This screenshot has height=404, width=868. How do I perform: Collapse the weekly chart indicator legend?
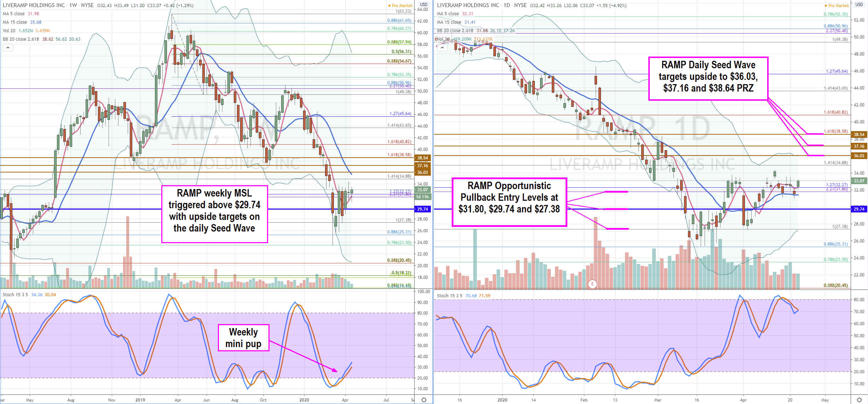(8, 48)
